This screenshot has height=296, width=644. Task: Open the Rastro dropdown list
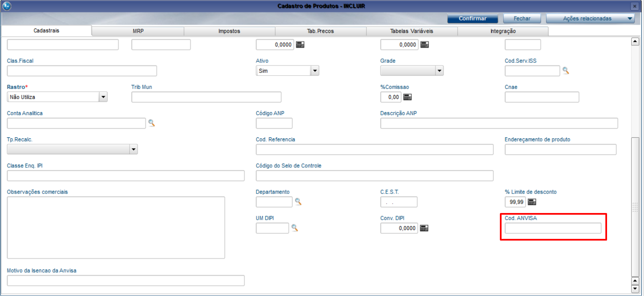103,97
